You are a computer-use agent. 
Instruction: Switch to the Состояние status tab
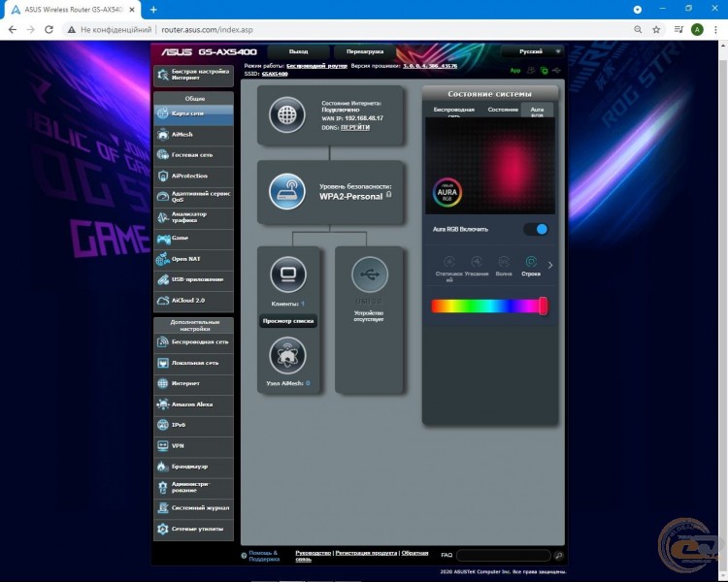[x=503, y=110]
